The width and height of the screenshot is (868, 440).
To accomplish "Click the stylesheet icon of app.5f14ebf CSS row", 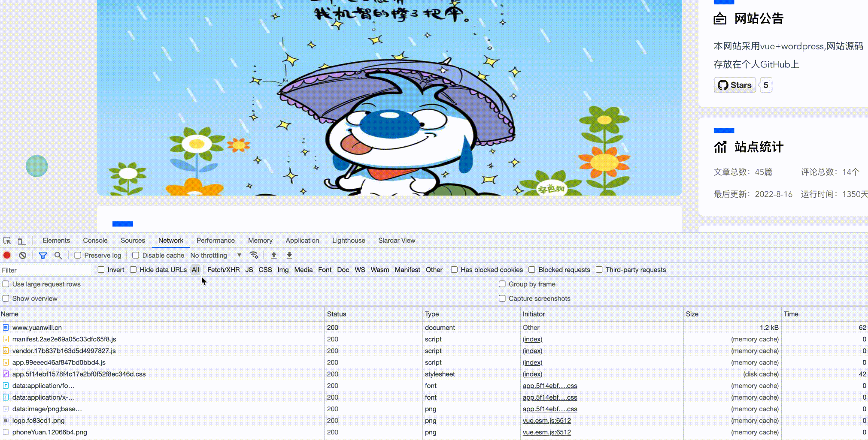I will point(6,374).
